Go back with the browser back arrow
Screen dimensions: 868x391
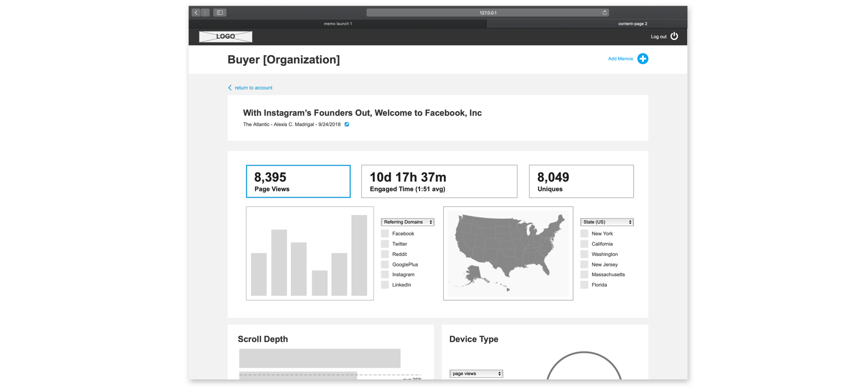[196, 12]
